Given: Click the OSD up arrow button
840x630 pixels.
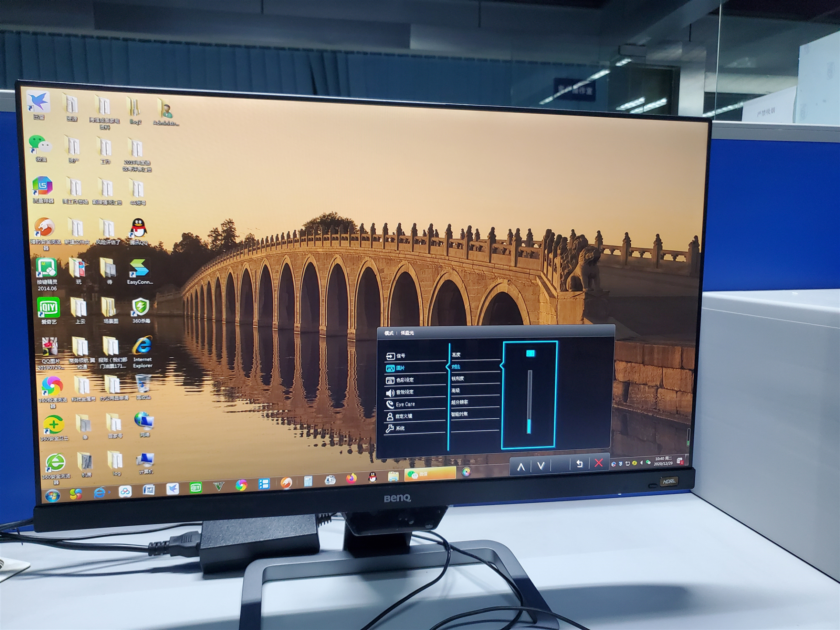Looking at the screenshot, I should (x=521, y=467).
